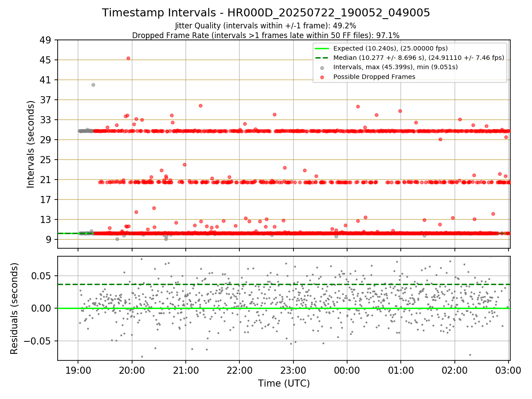Click the 'Intervals, max (45.399s), min (9.051s)' legend entry

(395, 67)
